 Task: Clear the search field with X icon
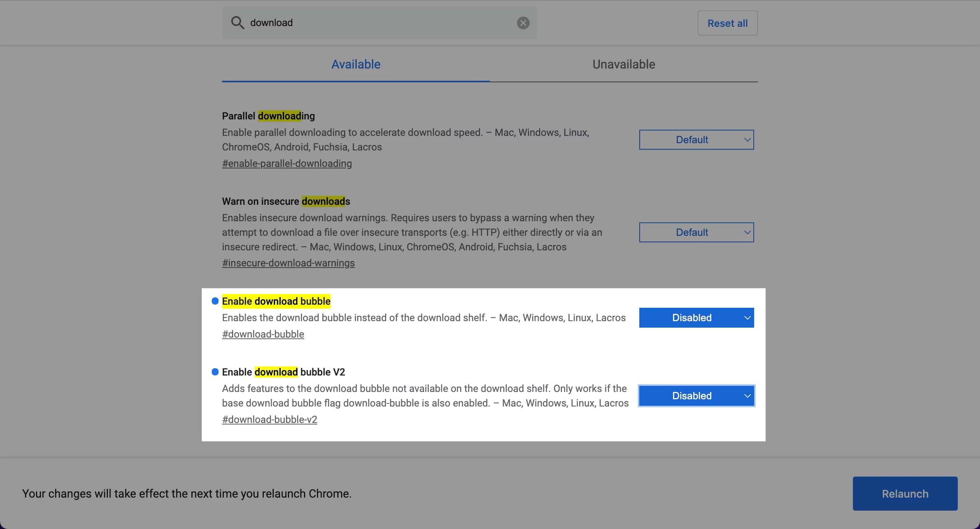tap(523, 23)
